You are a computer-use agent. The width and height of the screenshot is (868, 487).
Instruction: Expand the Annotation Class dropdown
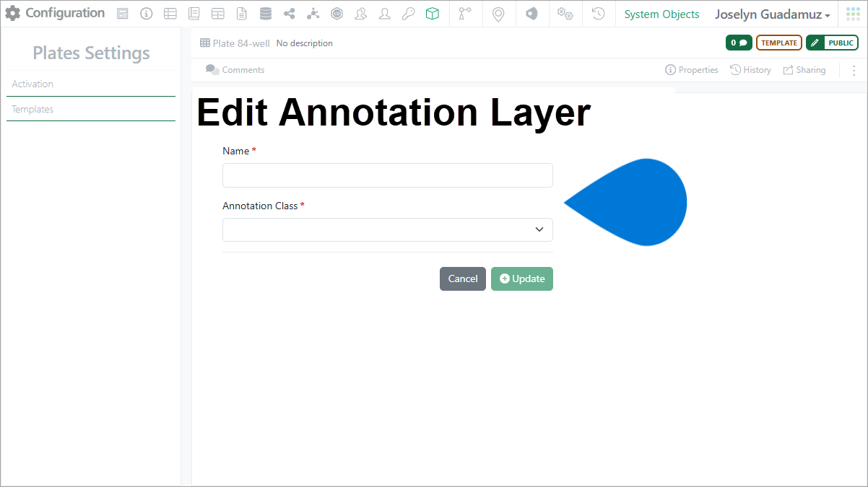388,229
